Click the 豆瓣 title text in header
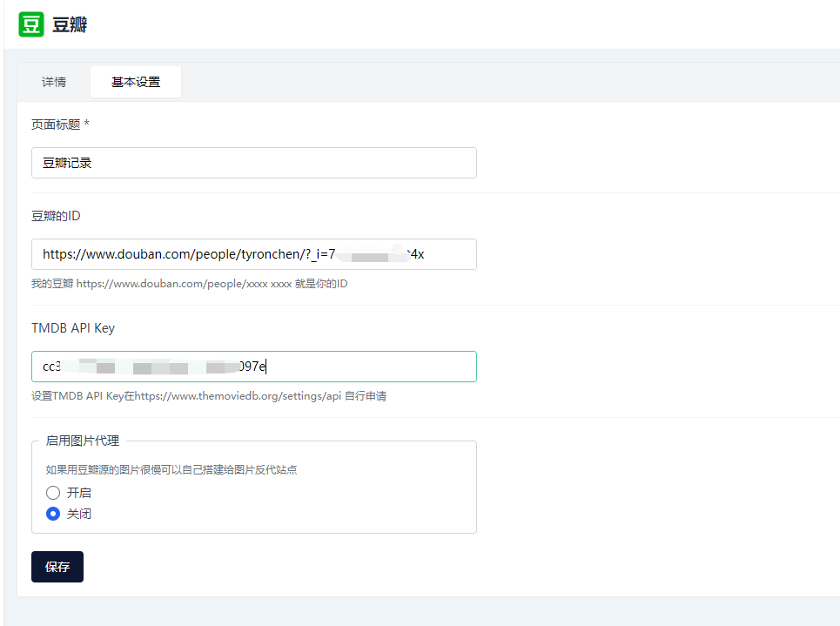This screenshot has width=840, height=626. coord(70,24)
